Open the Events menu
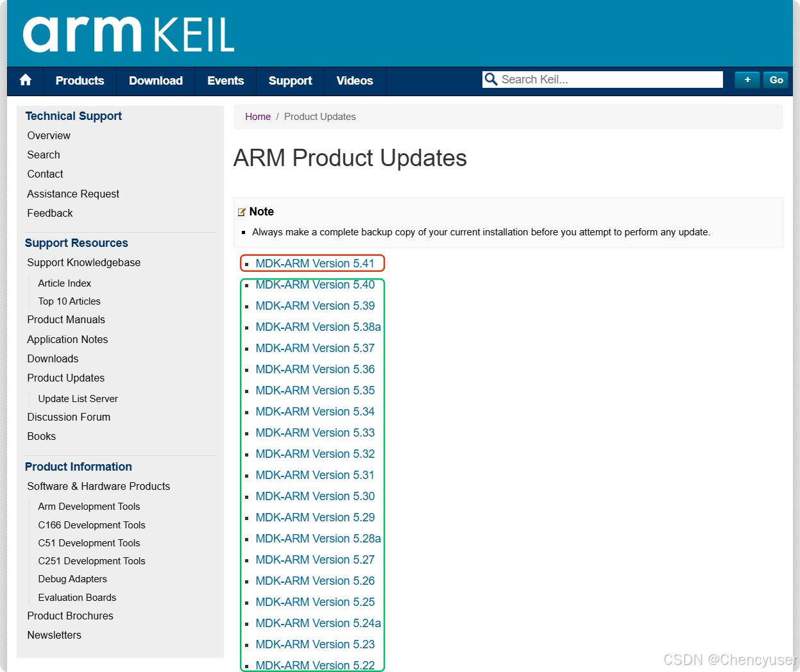800x672 pixels. pyautogui.click(x=225, y=81)
